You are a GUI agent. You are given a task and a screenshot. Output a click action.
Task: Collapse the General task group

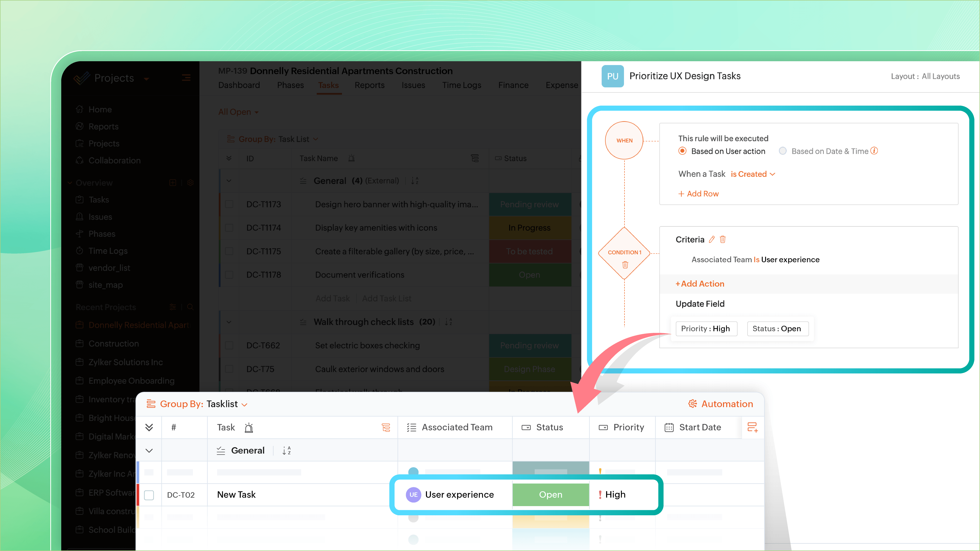149,450
